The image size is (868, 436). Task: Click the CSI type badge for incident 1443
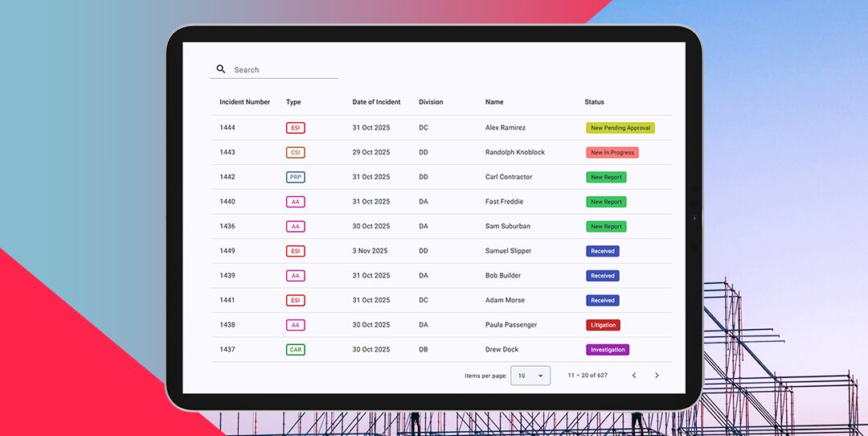tap(295, 153)
